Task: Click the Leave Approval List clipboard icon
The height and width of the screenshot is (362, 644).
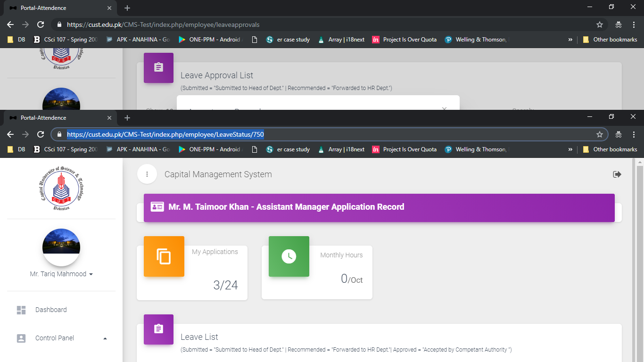Action: 158,67
